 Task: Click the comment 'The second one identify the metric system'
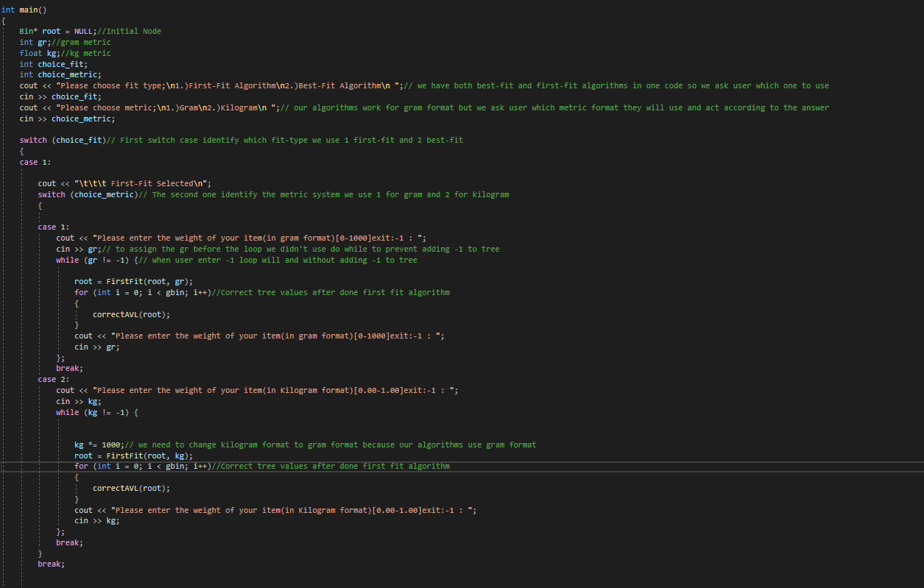click(x=324, y=194)
